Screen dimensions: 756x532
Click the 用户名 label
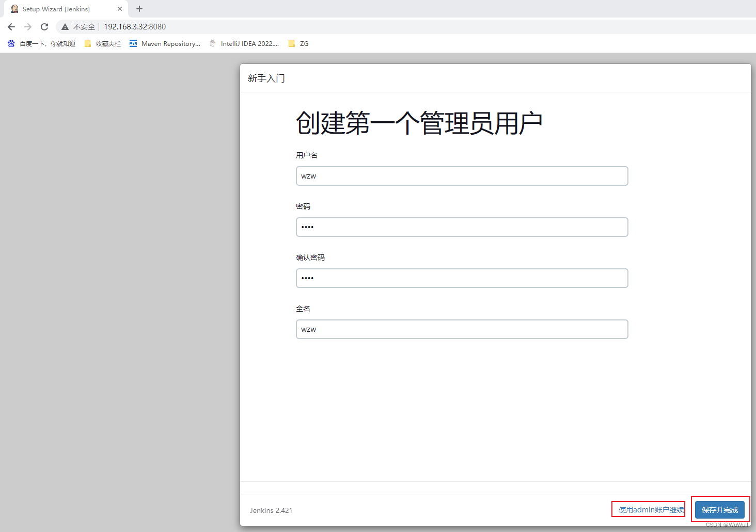point(307,155)
